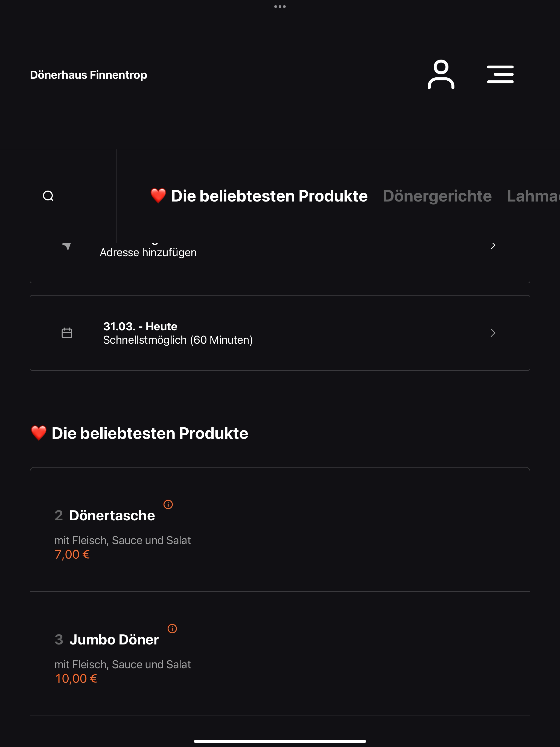Open the user account profile icon

[x=441, y=74]
